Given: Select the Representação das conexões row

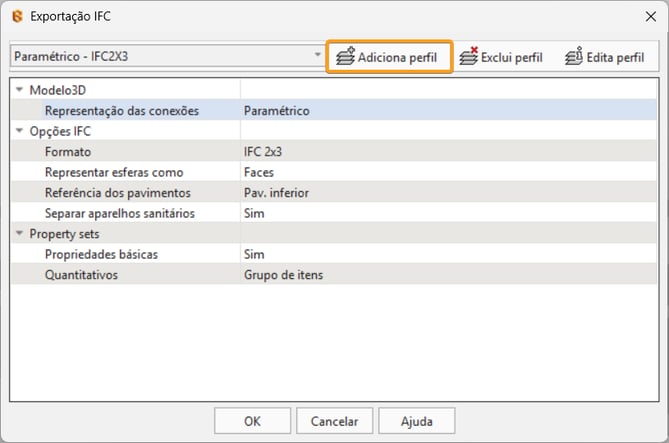Looking at the screenshot, I should tap(121, 111).
